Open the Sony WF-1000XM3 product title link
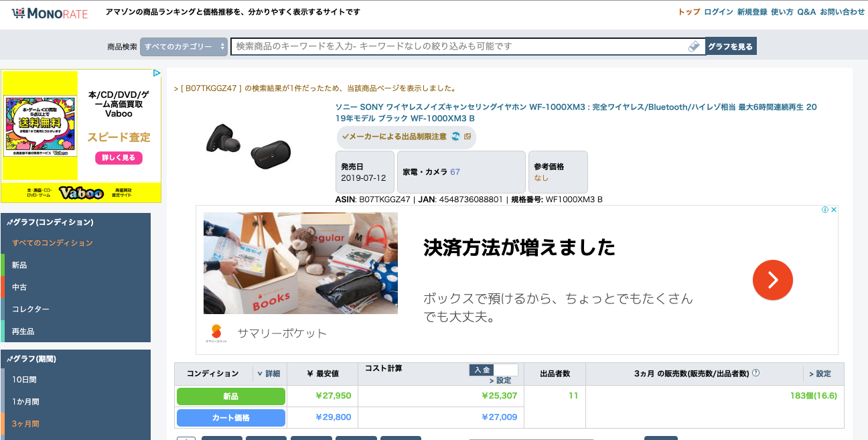 pyautogui.click(x=576, y=113)
